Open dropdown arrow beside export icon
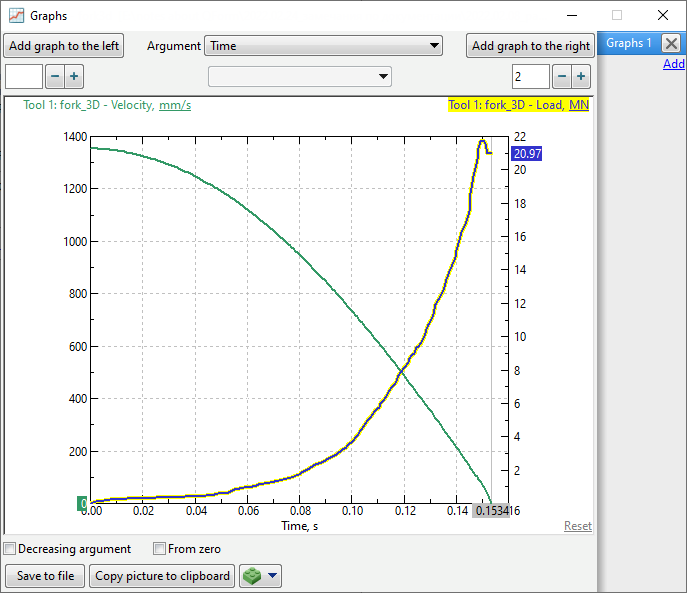687x593 pixels. click(x=272, y=576)
